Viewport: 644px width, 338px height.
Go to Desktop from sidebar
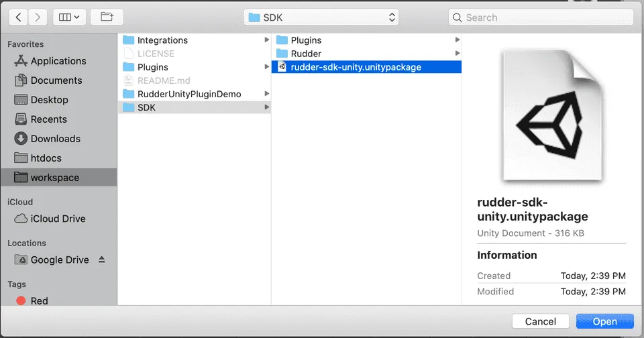49,100
